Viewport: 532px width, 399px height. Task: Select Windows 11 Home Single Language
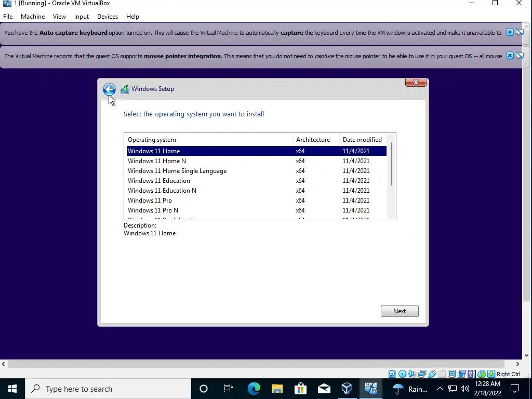tap(257, 170)
